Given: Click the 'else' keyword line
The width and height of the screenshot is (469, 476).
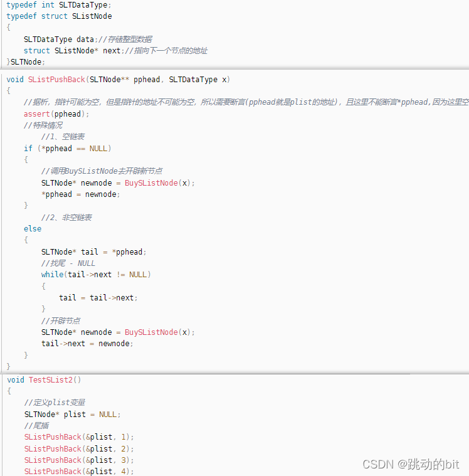Looking at the screenshot, I should [x=33, y=228].
